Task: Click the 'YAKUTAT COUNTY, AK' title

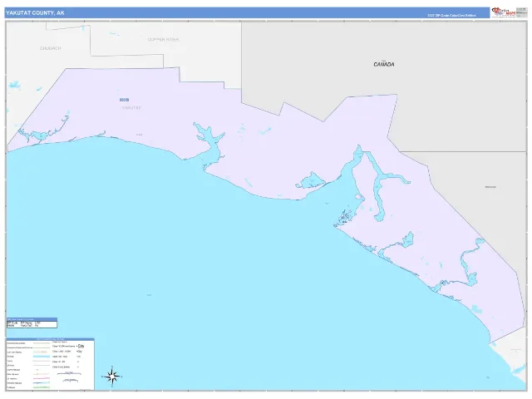Action: [35, 13]
